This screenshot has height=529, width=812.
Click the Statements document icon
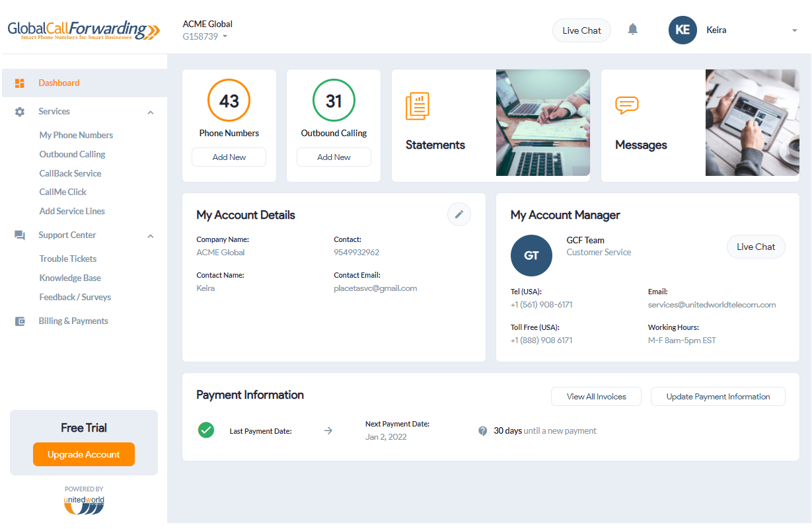tap(418, 106)
